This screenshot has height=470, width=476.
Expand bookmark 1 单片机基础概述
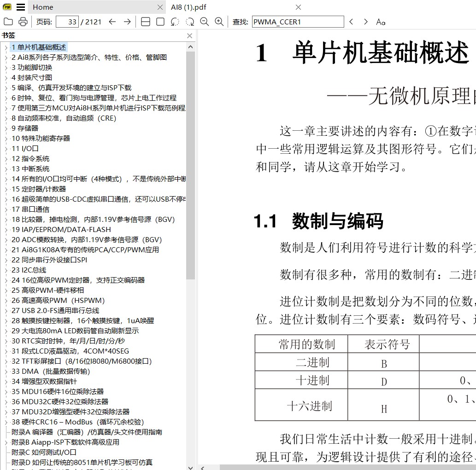coord(6,47)
